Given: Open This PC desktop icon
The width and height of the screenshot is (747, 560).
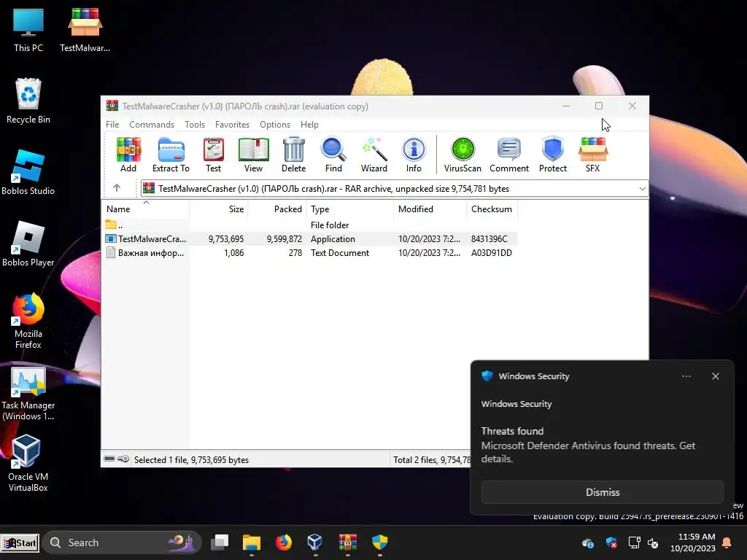Looking at the screenshot, I should [28, 29].
